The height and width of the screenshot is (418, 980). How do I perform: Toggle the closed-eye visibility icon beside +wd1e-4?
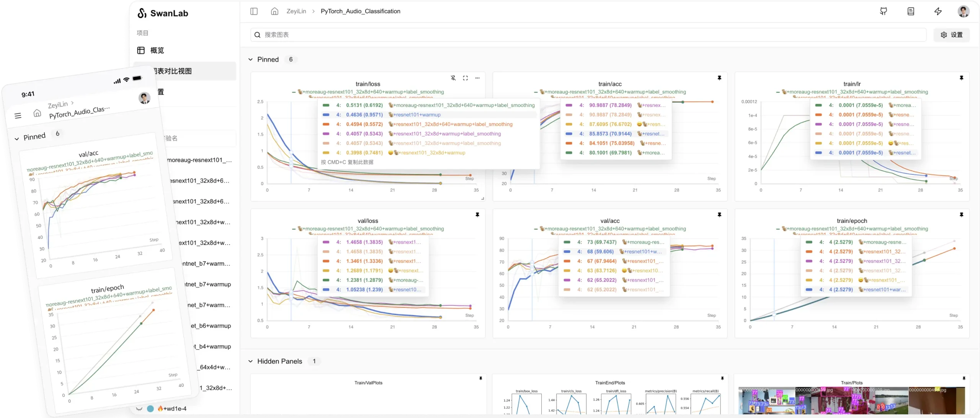click(x=139, y=409)
